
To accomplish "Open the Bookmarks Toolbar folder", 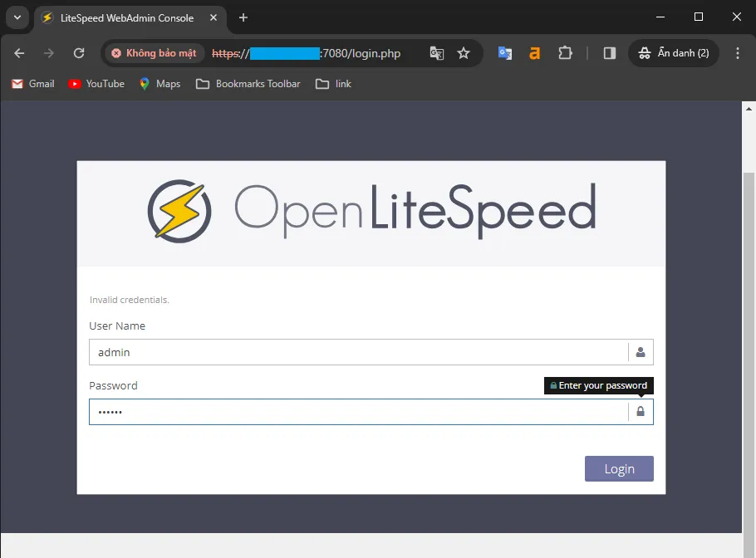I will (x=248, y=84).
